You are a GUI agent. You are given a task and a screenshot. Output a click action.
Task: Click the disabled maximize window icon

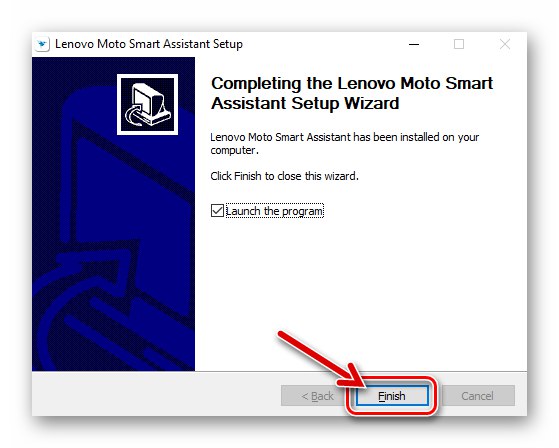[x=458, y=44]
